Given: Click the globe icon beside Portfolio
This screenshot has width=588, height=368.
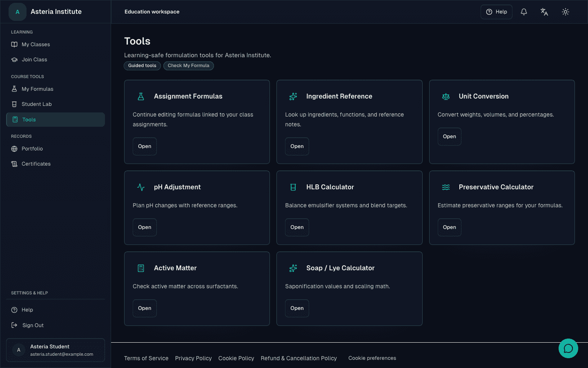Looking at the screenshot, I should (x=14, y=149).
